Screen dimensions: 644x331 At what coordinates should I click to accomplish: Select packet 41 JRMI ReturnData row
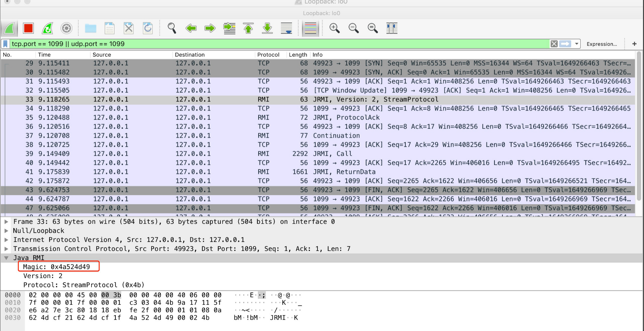click(x=318, y=172)
